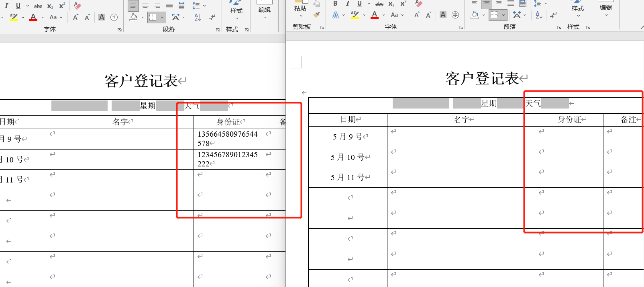Click Clear Formatting eraser in left window
Viewport: 644px width, 287px height.
[x=77, y=6]
